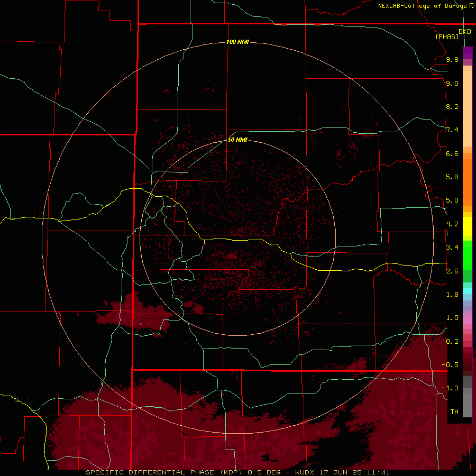The width and height of the screenshot is (476, 476).
Task: Select the 5.0 scale value
Action: click(x=452, y=200)
